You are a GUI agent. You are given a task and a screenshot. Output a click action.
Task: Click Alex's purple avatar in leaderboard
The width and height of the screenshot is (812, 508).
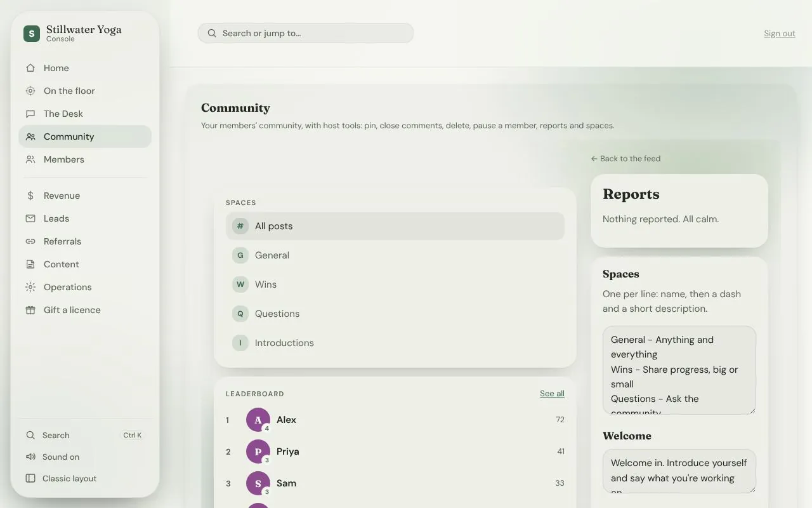click(x=258, y=420)
